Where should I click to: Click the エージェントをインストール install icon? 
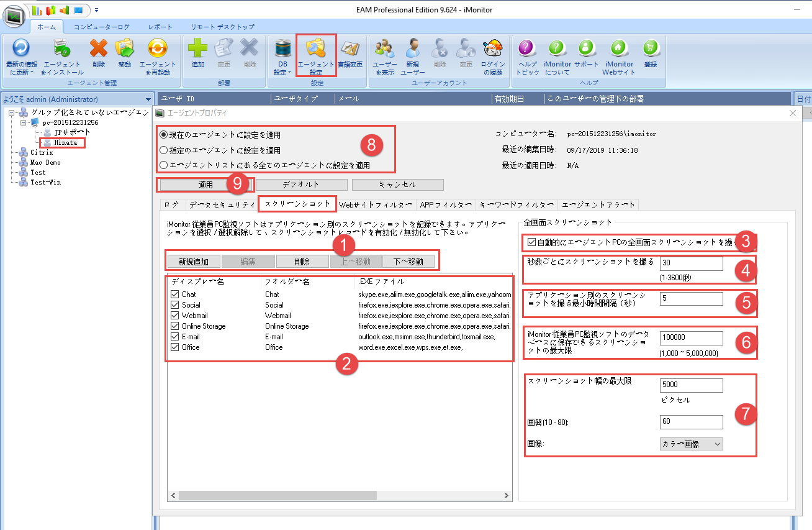[x=62, y=48]
